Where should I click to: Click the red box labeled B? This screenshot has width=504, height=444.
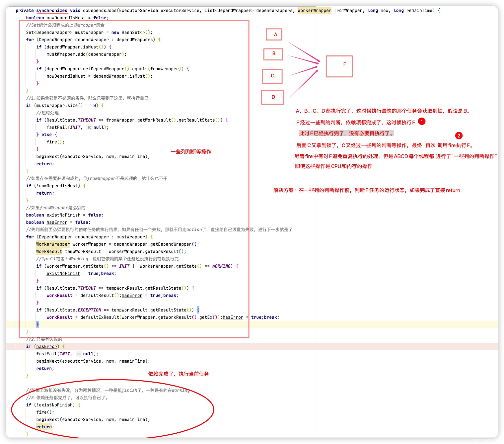pos(273,54)
